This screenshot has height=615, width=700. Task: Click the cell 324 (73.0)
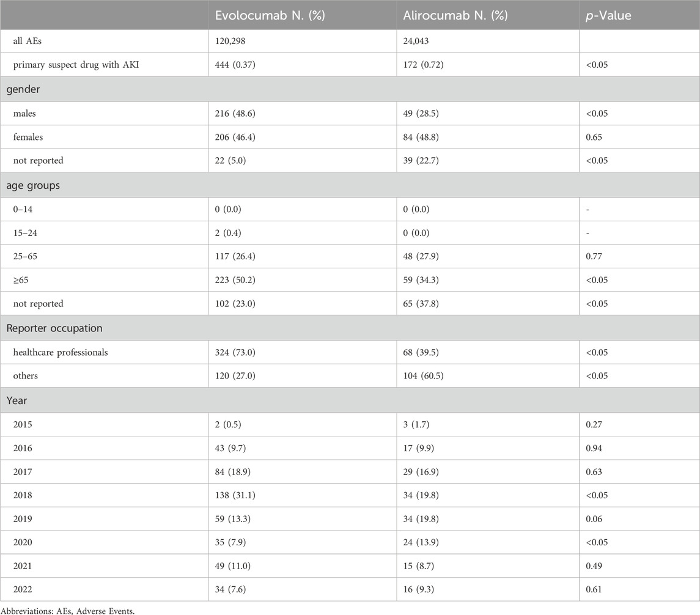[x=235, y=353]
